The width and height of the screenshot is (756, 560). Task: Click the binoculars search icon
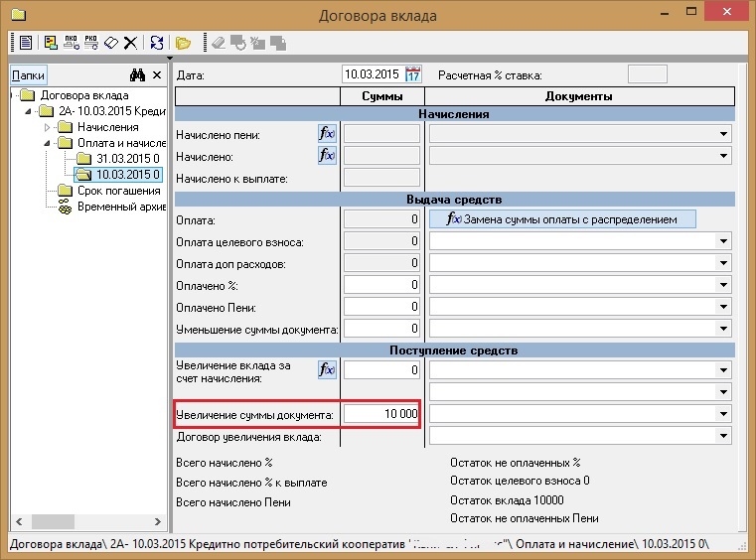click(137, 74)
